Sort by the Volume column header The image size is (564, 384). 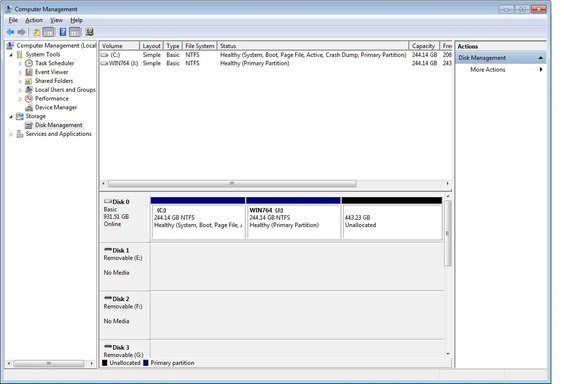(119, 46)
